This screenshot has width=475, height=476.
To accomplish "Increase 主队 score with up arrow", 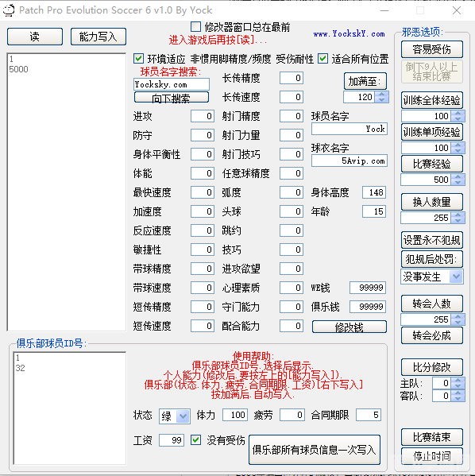I will pos(458,380).
